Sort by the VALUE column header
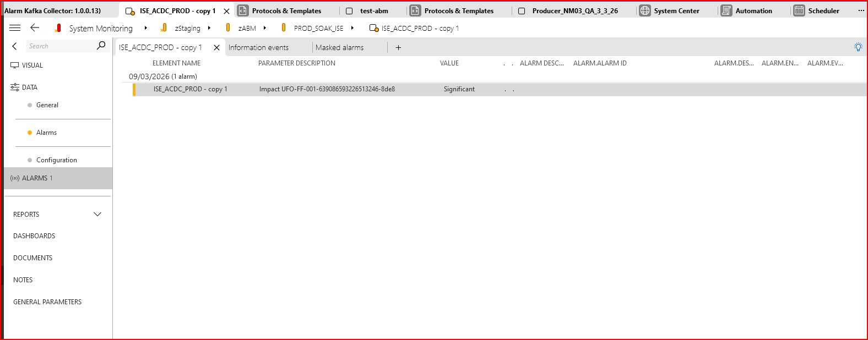 pyautogui.click(x=449, y=63)
